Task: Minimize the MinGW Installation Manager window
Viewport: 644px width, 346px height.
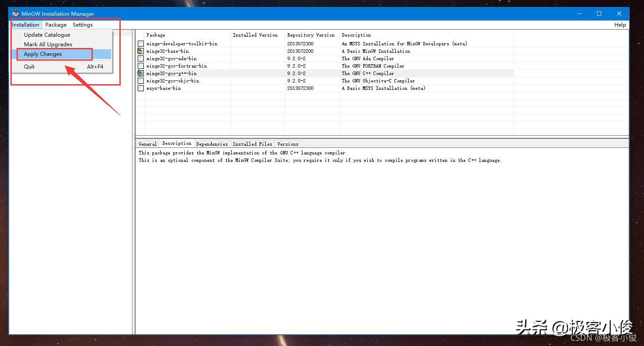Action: pyautogui.click(x=579, y=14)
